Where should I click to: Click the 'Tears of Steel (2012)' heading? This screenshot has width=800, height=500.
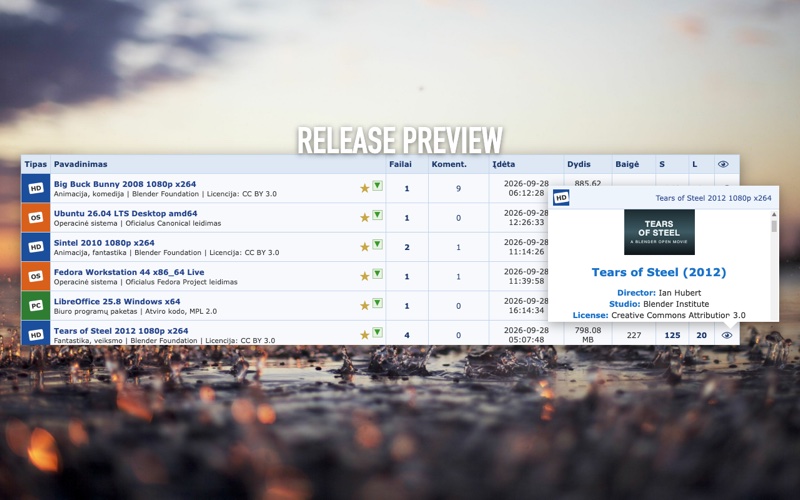pyautogui.click(x=659, y=272)
